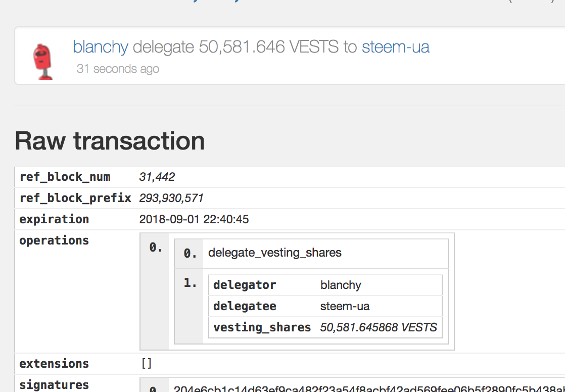This screenshot has width=565, height=392.
Task: Click the ref_block_prefix value 293,930,571
Action: point(171,198)
